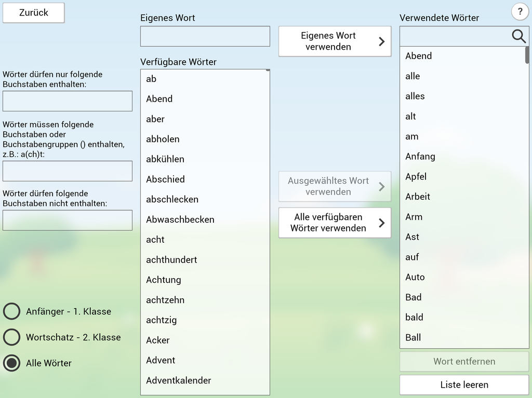The height and width of the screenshot is (398, 532).
Task: Click the magnifying glass search icon
Action: point(518,36)
